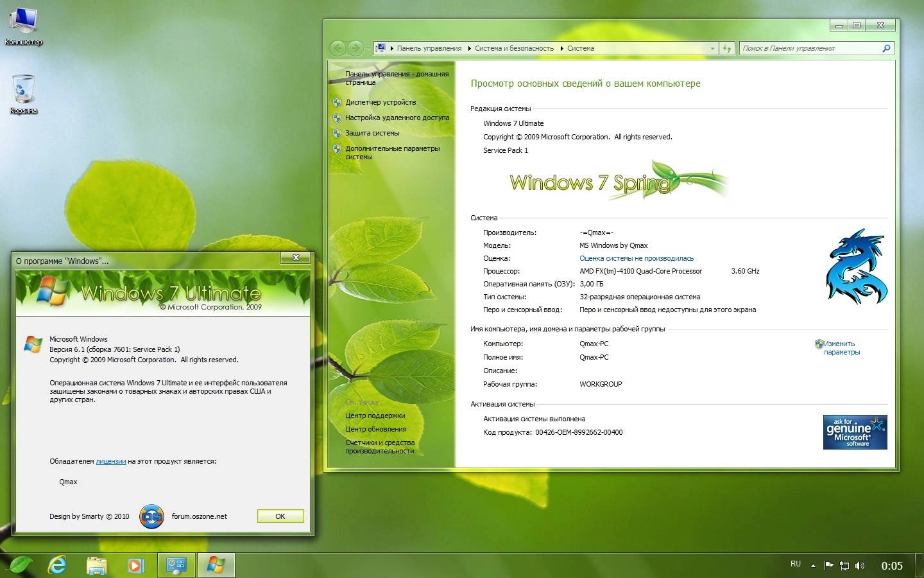Switch RU keyboard layout in the tray
The width and height of the screenshot is (924, 578).
[x=796, y=565]
